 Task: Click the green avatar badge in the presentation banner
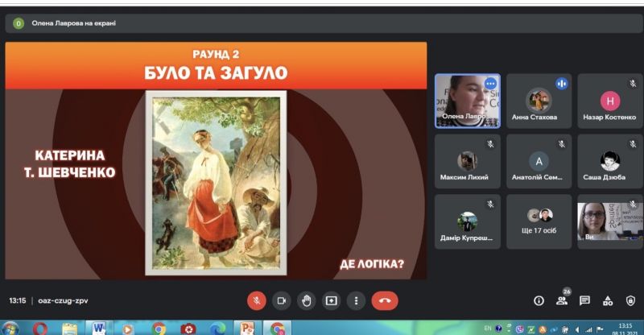click(18, 23)
